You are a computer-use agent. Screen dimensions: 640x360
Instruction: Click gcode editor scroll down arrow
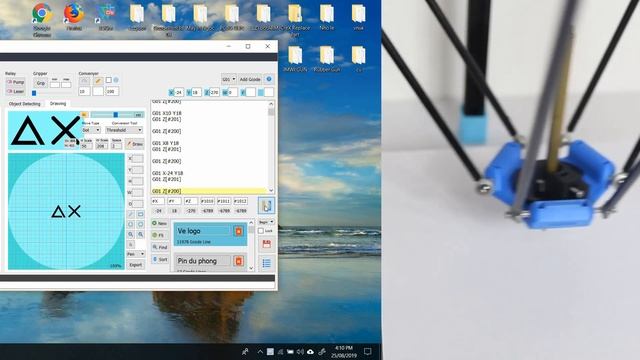271,191
